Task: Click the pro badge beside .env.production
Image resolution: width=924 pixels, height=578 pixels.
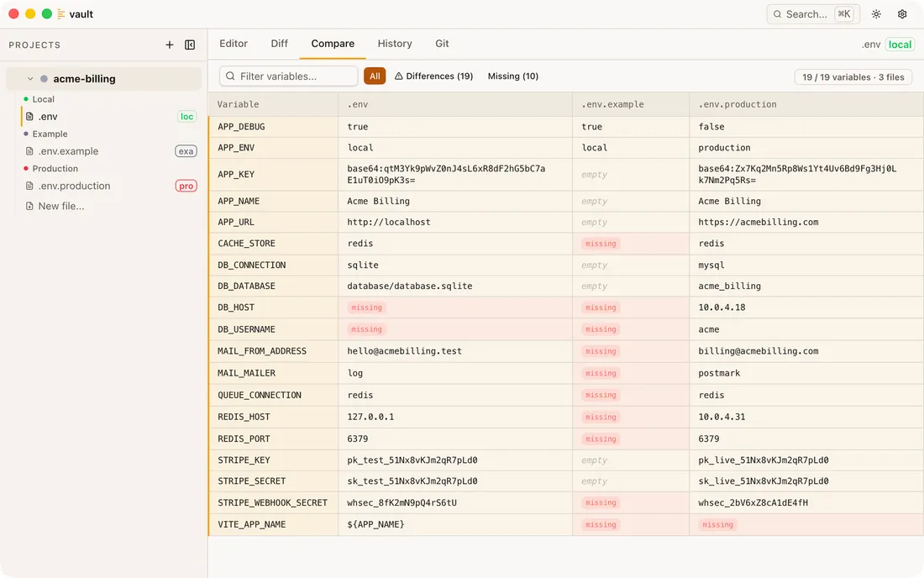Action: tap(186, 187)
